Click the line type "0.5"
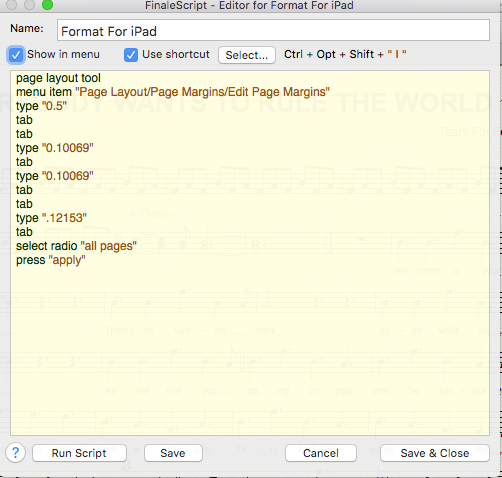Viewport: 502px width, 478px height. tap(41, 106)
